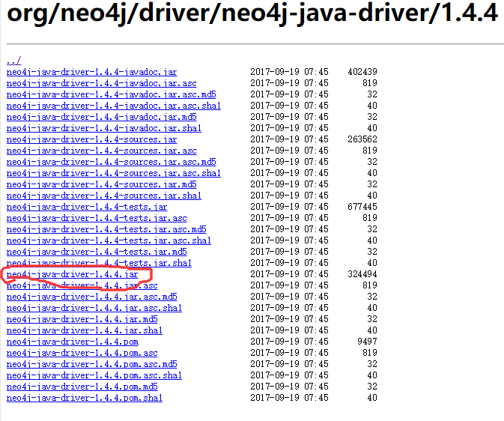Open neo4j-java-driver-1.4.4.pom.asc.md5 link
The width and height of the screenshot is (504, 421).
click(x=91, y=364)
